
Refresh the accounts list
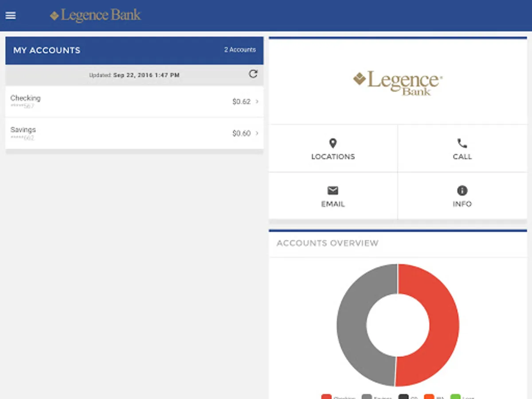click(x=253, y=74)
